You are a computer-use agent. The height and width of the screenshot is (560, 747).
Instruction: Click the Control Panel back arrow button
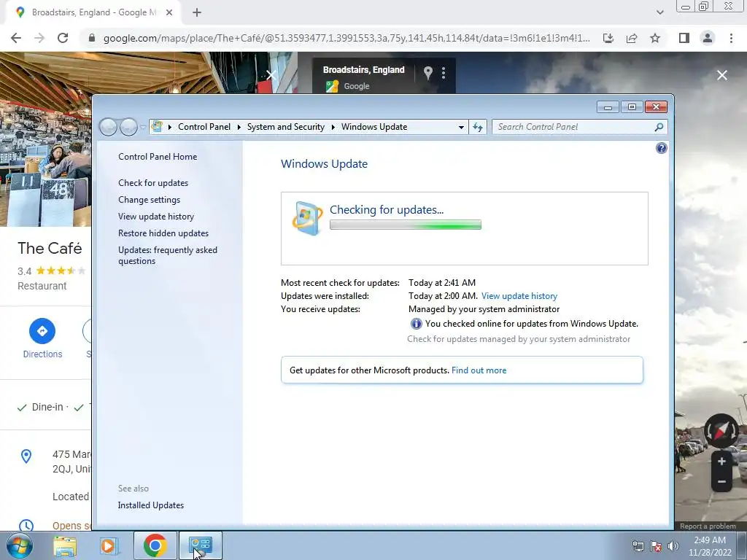tap(108, 127)
